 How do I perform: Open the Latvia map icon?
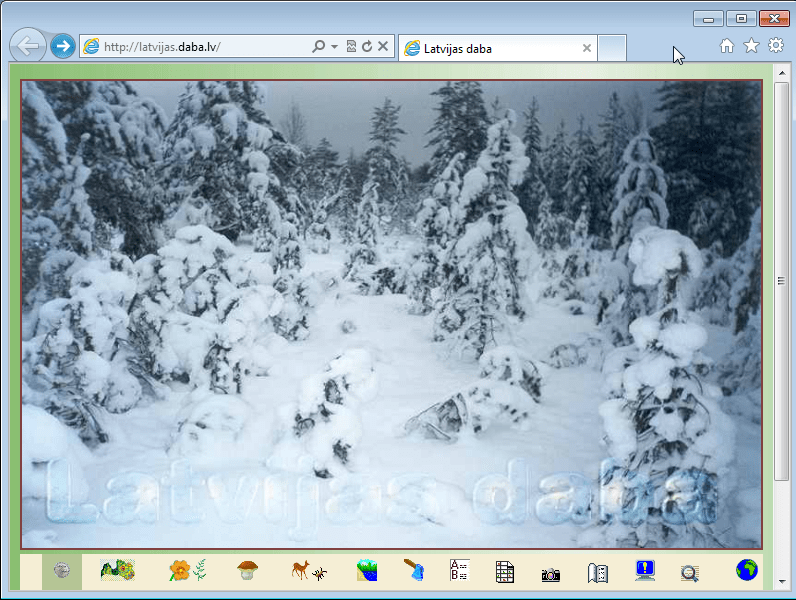pos(117,570)
